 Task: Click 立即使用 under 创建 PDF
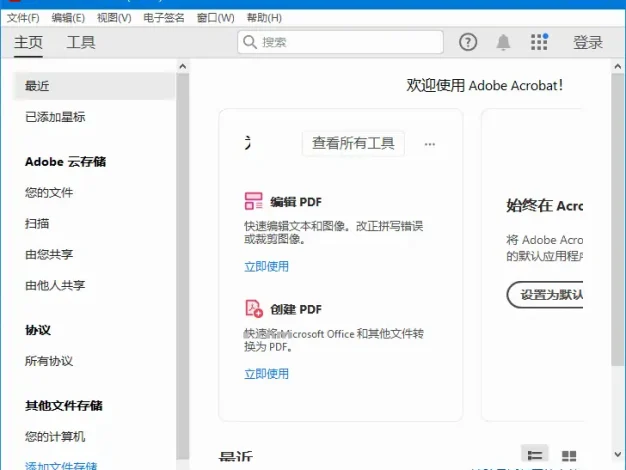point(266,374)
